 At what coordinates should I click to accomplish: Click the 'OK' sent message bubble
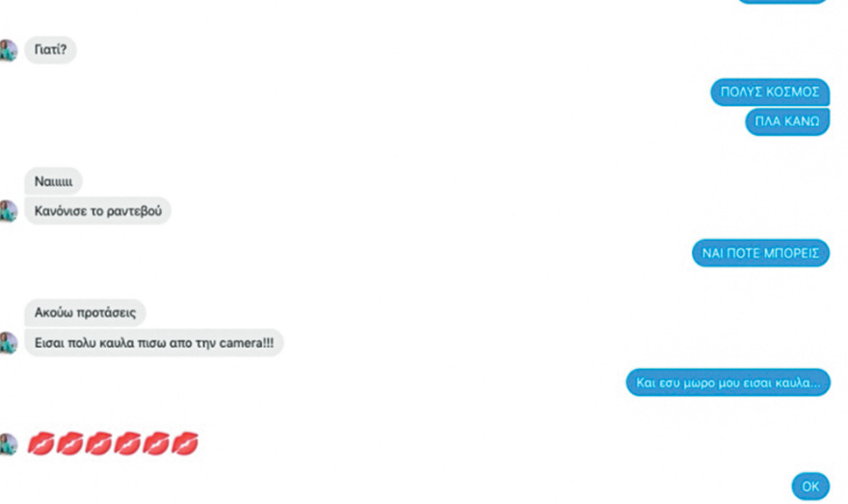(810, 486)
